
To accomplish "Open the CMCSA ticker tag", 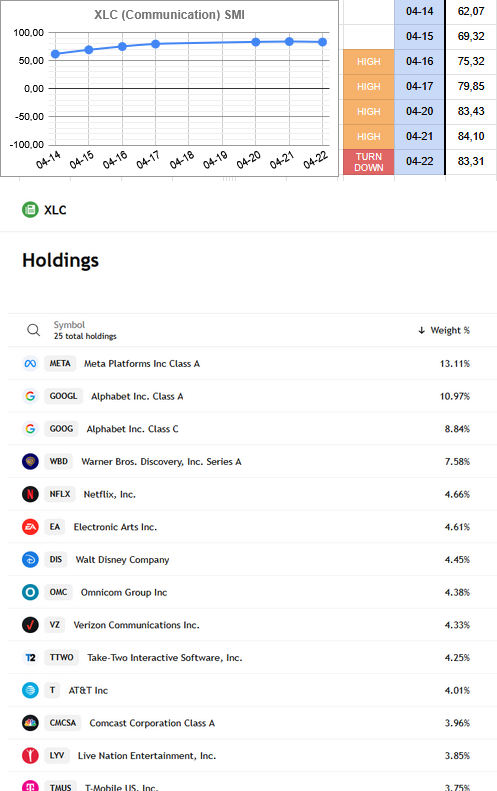I will tap(63, 723).
